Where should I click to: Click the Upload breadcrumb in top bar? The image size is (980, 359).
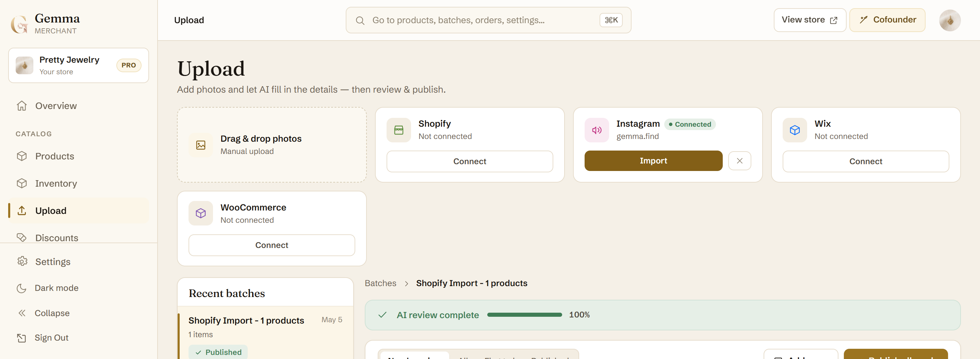[189, 20]
